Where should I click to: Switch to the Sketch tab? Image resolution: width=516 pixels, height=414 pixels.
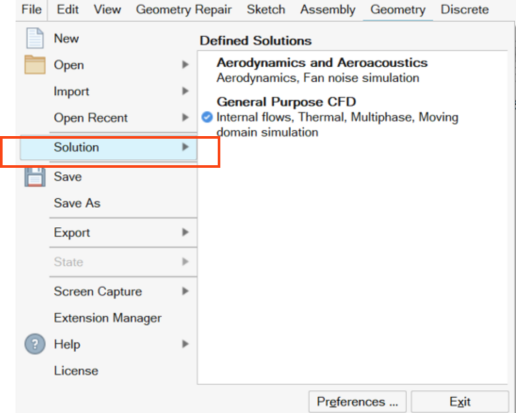266,10
